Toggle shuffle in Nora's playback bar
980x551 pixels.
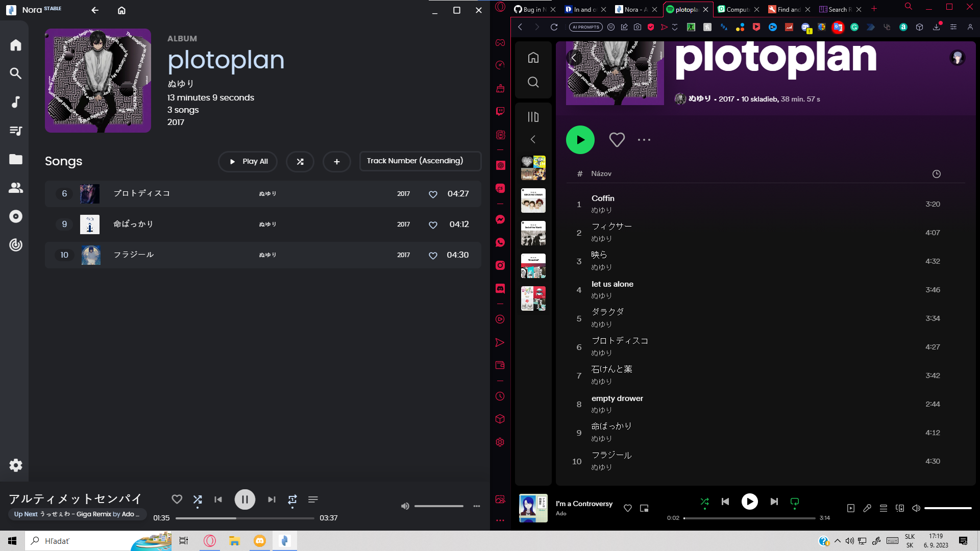(x=198, y=499)
